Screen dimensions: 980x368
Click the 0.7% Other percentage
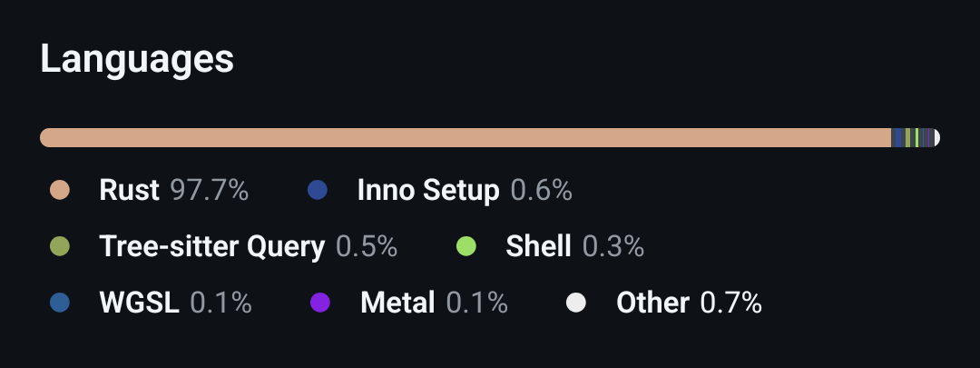click(730, 303)
